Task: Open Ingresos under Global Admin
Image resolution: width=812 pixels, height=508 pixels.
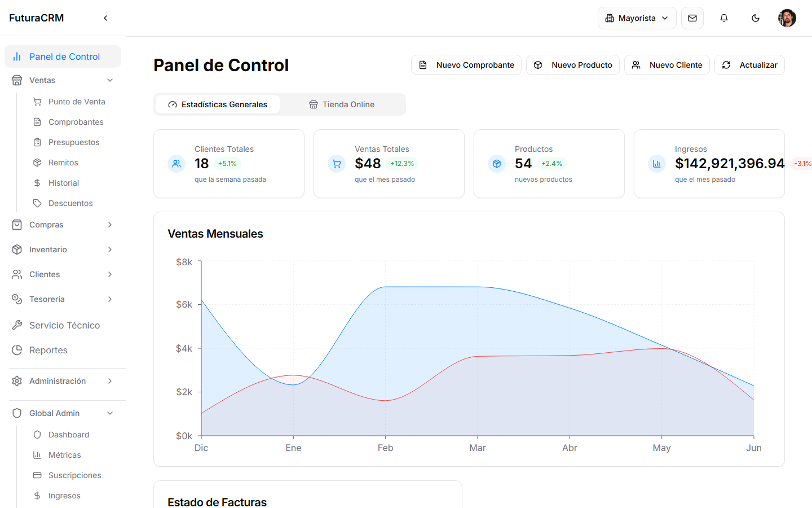Action: coord(64,496)
